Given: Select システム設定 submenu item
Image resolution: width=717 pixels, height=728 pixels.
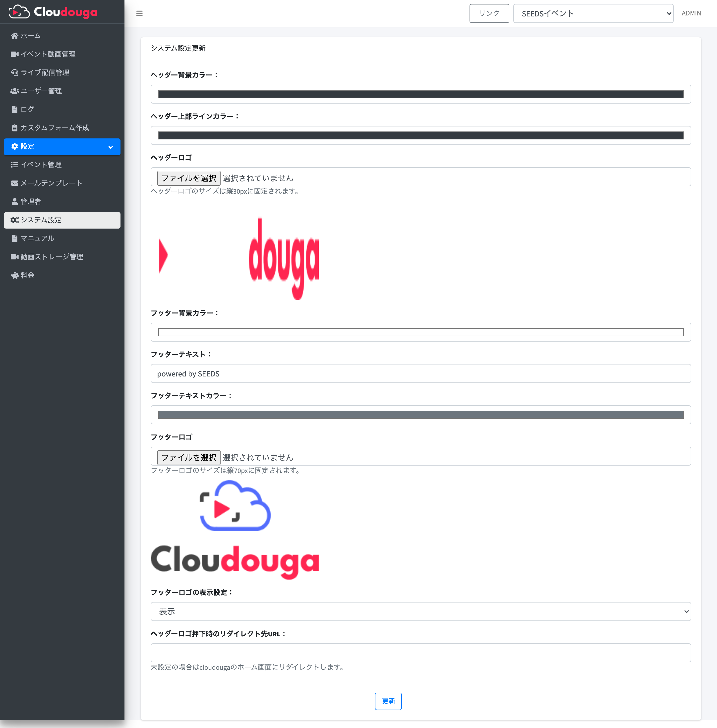Looking at the screenshot, I should click(x=62, y=220).
